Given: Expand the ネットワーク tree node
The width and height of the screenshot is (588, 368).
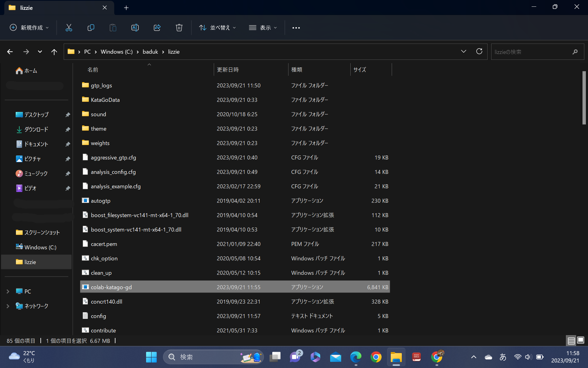Looking at the screenshot, I should pyautogui.click(x=8, y=306).
